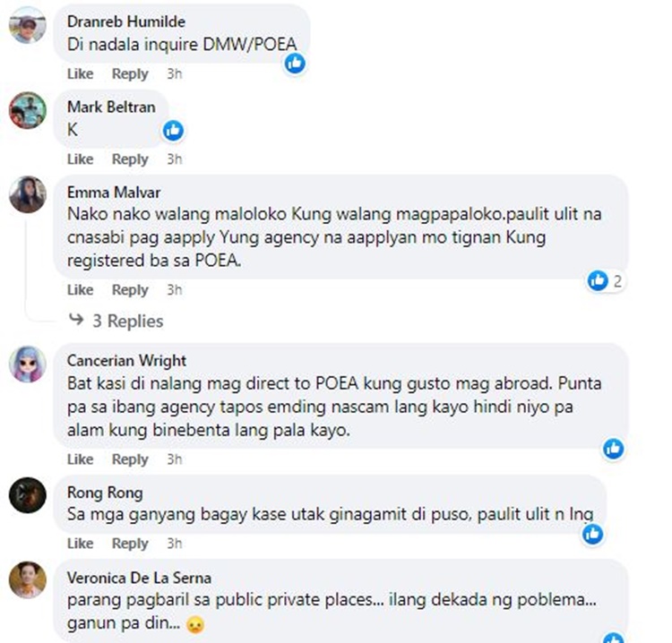
Task: Open Mark Beltran's avatar
Action: coord(28,110)
